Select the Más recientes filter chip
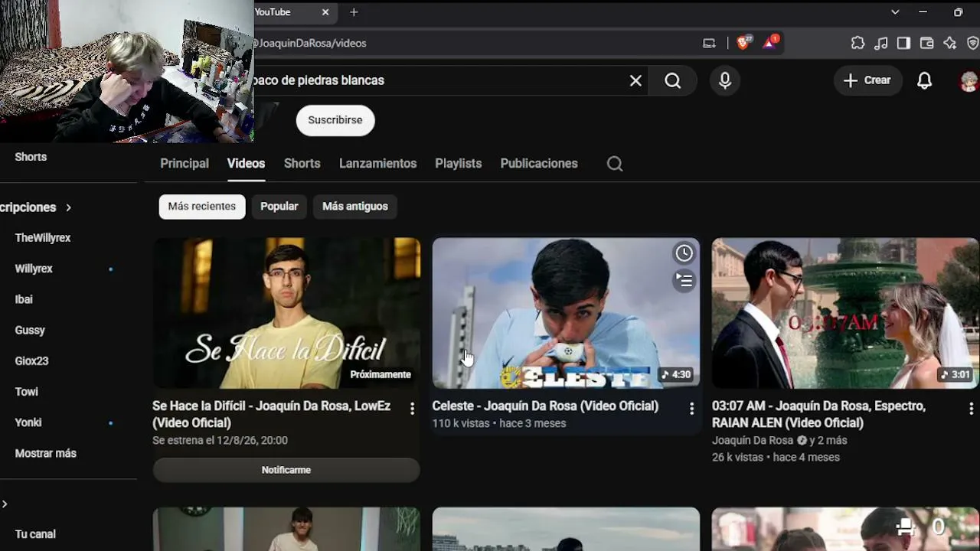This screenshot has width=980, height=551. point(202,207)
